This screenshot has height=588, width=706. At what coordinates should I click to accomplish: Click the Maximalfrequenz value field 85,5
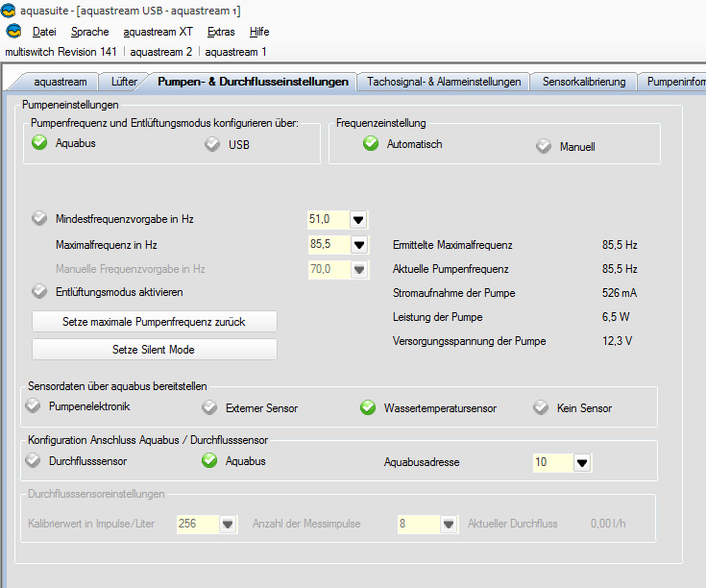pyautogui.click(x=329, y=244)
